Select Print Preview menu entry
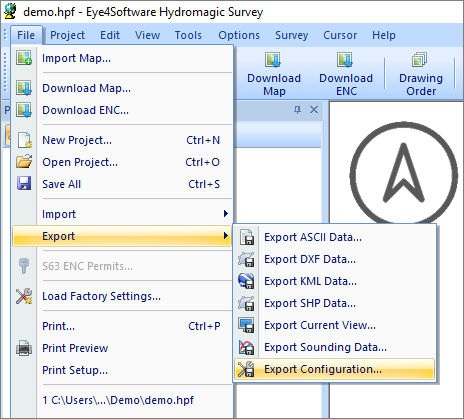 click(122, 348)
